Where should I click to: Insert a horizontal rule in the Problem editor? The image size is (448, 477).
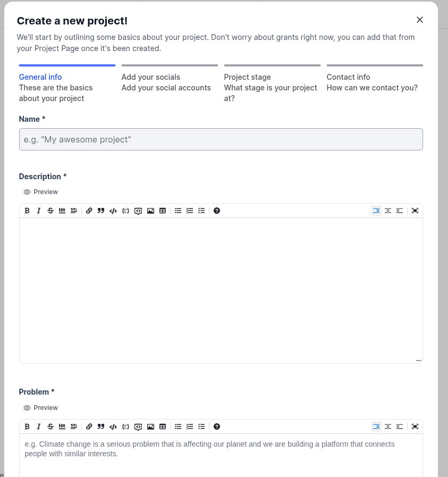tap(62, 426)
